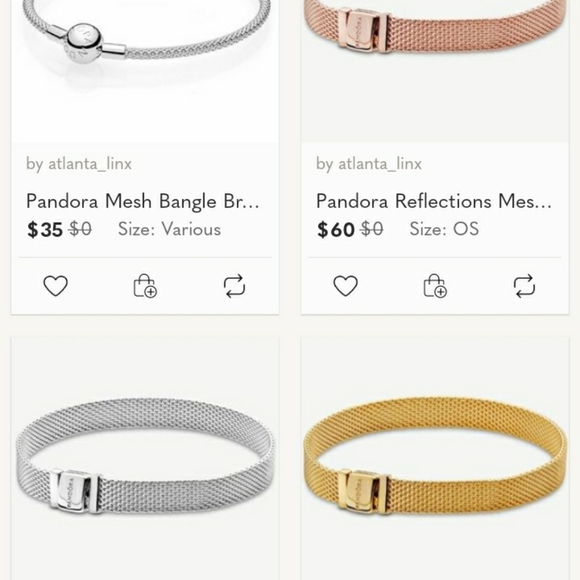Add the Reflections Mesh bracelet to bundle
This screenshot has height=580, width=580.
(x=435, y=286)
